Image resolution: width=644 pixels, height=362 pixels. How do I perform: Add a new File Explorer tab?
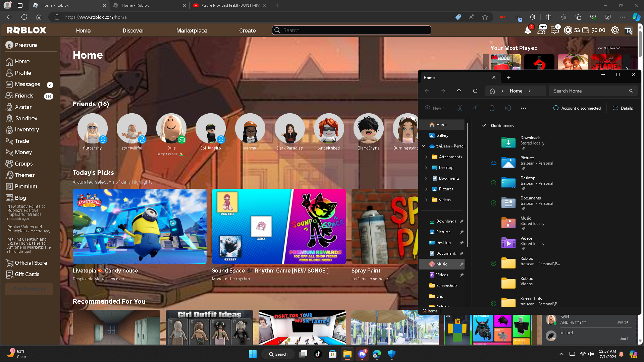click(508, 78)
